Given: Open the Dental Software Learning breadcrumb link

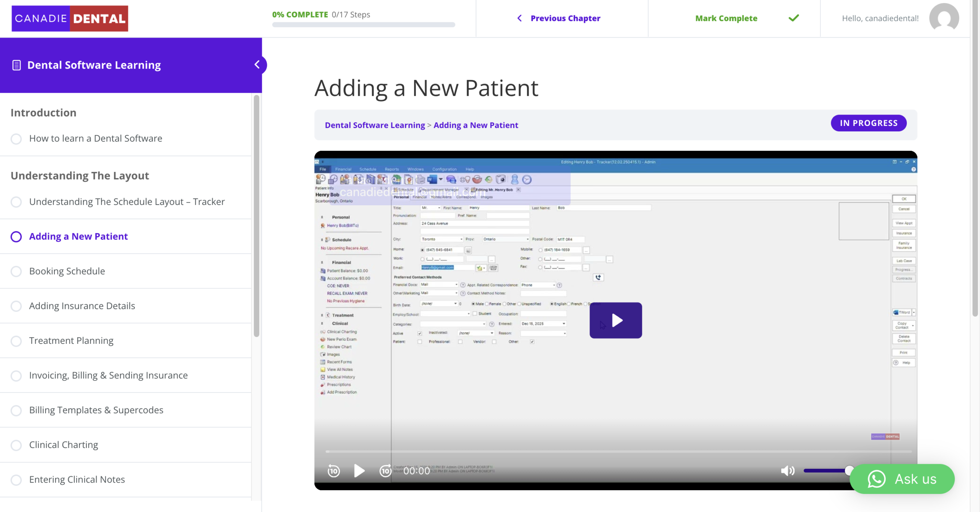Looking at the screenshot, I should (375, 125).
